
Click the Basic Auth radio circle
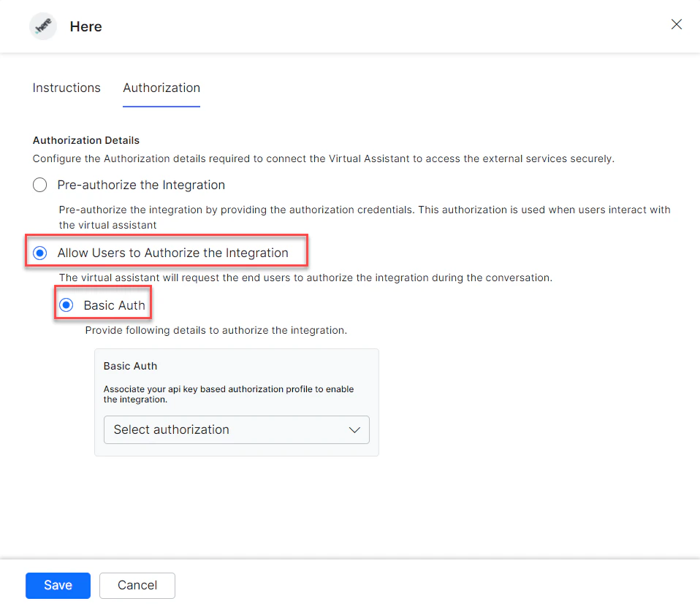click(66, 305)
